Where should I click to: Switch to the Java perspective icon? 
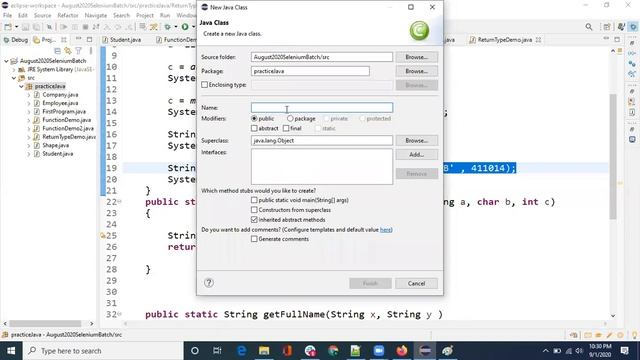click(621, 27)
